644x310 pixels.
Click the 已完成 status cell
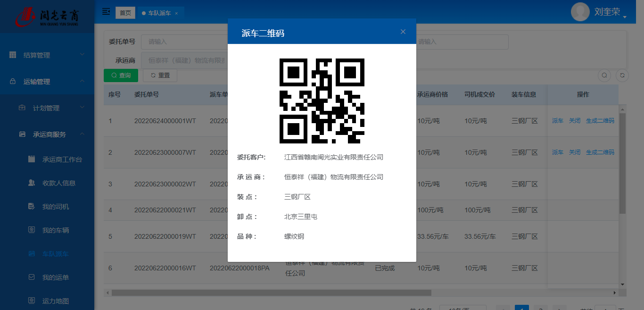[385, 268]
